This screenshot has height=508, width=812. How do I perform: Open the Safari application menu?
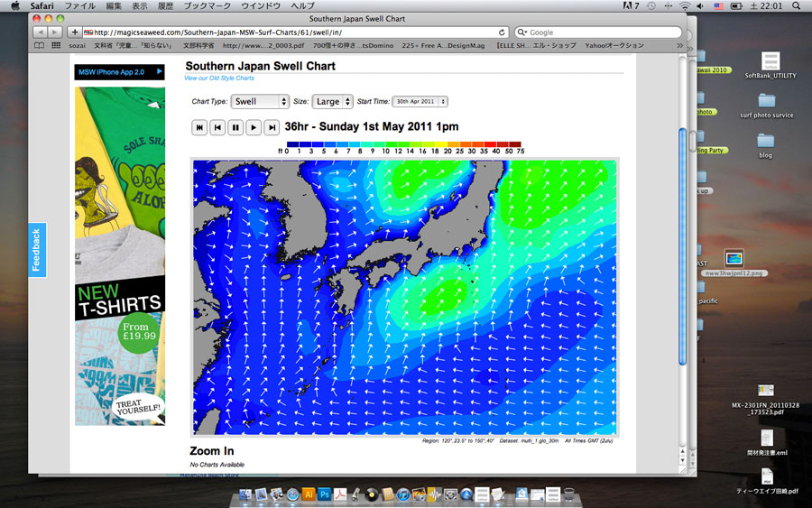(x=42, y=5)
